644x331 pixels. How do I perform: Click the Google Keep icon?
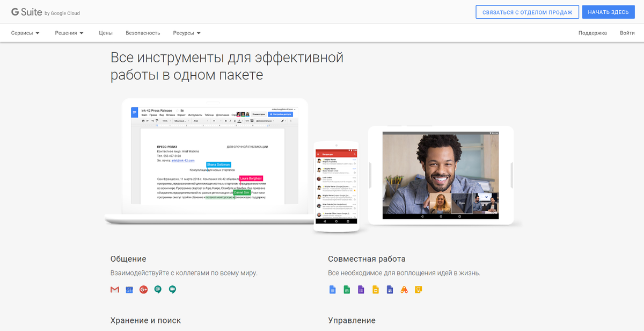click(418, 289)
